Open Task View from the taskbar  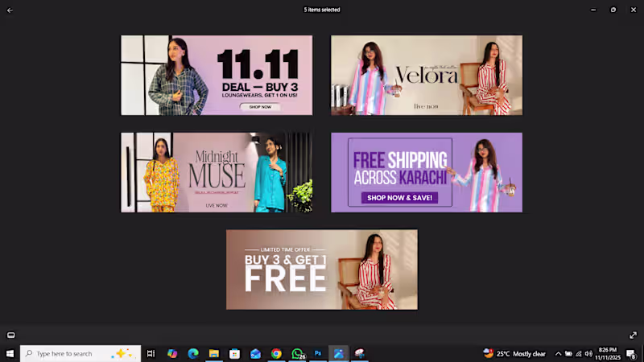[151, 353]
